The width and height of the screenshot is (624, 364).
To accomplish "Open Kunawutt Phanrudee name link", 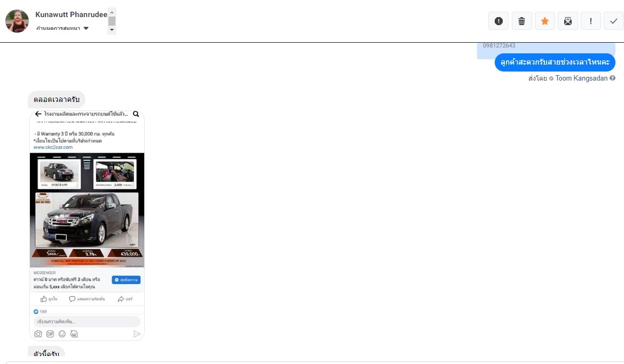I will 71,15.
